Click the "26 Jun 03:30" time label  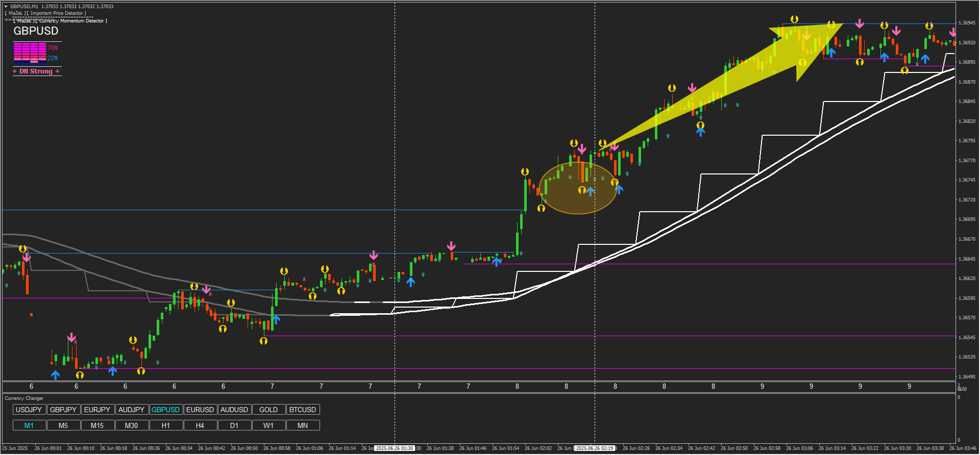pyautogui.click(x=897, y=448)
